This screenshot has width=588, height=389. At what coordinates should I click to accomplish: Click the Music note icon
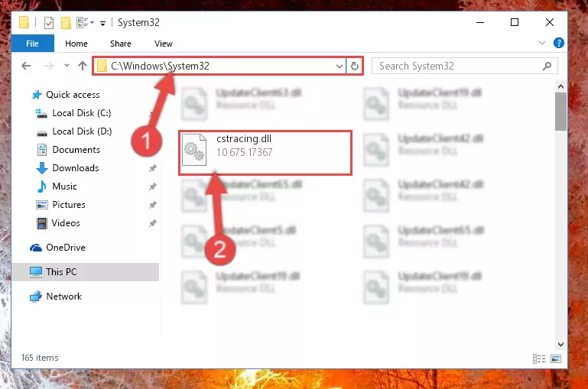click(41, 186)
